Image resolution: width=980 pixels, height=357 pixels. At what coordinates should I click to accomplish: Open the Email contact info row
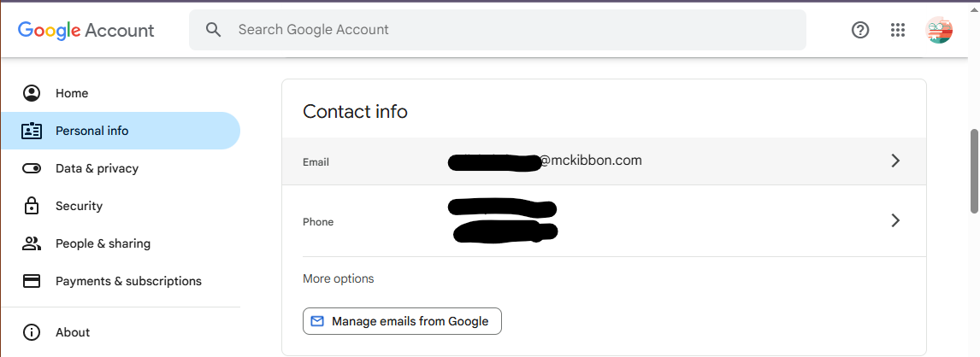(604, 161)
